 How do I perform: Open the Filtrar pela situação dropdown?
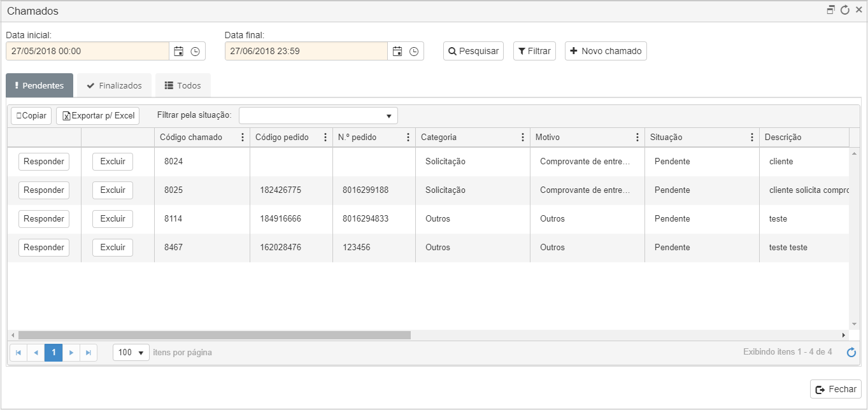pyautogui.click(x=318, y=116)
